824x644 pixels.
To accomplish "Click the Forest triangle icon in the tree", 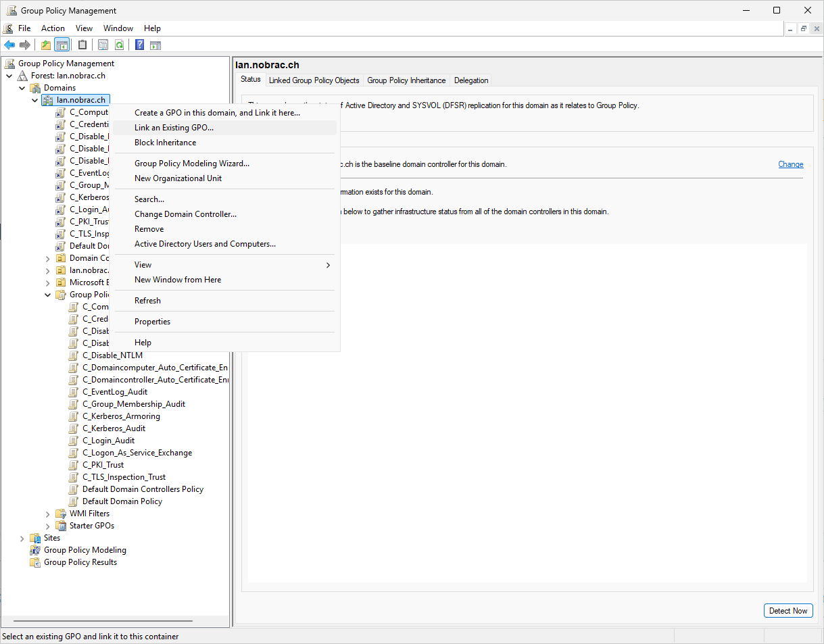I will click(x=23, y=76).
